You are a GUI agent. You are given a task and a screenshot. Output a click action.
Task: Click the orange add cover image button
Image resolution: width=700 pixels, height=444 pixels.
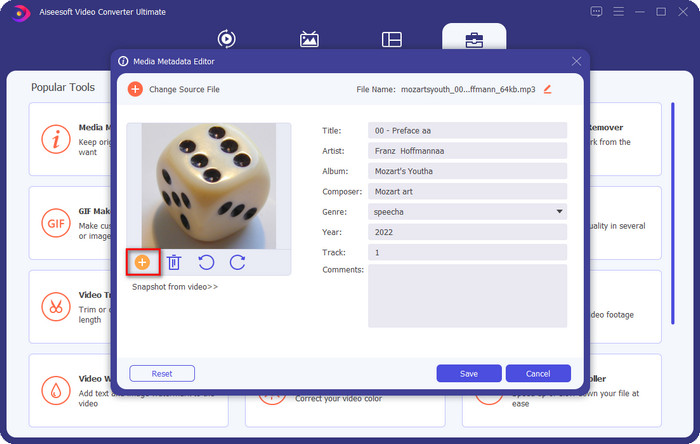point(142,262)
